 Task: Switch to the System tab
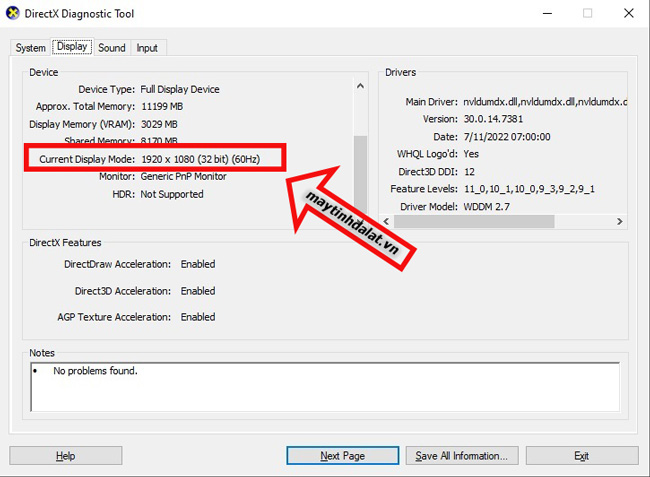30,48
